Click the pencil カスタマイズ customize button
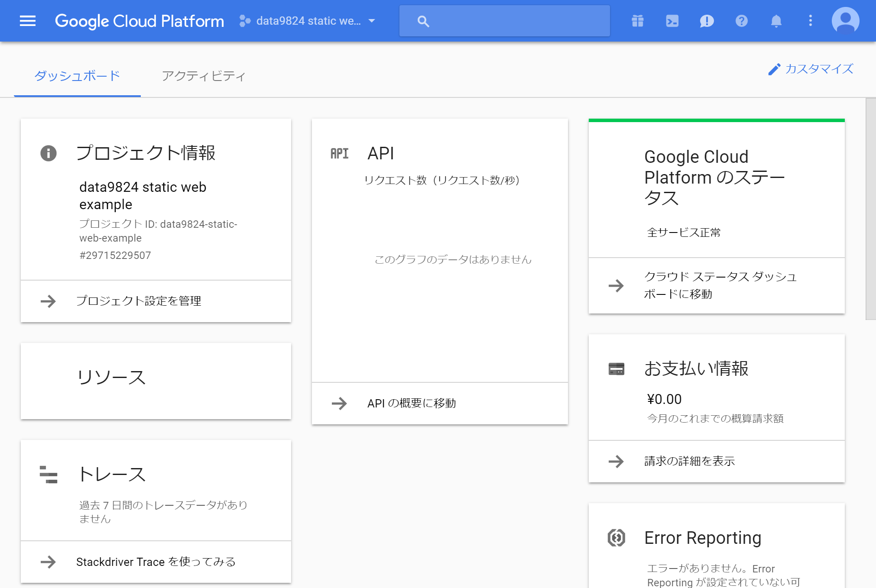 point(811,69)
